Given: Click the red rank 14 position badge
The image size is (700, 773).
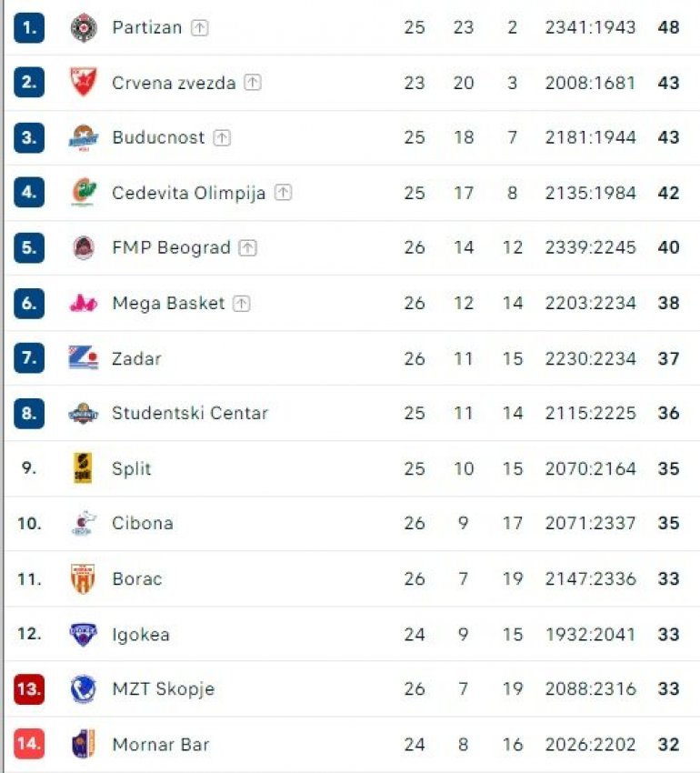Looking at the screenshot, I should [29, 744].
